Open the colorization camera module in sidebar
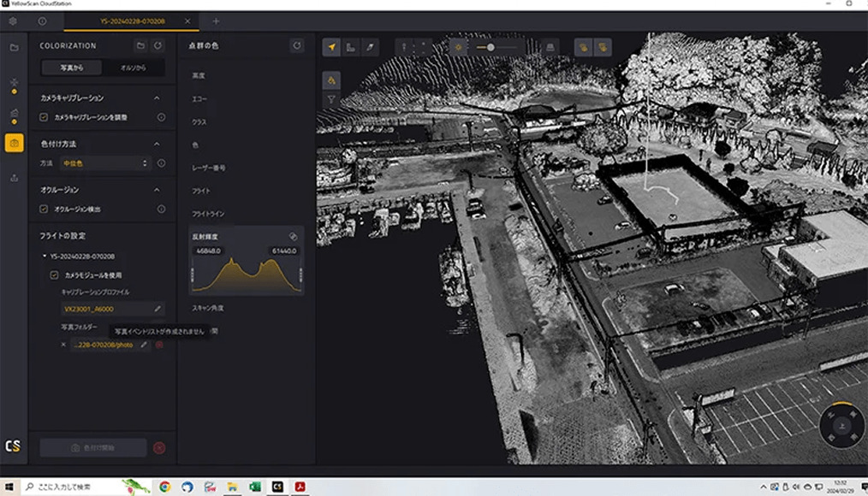The width and height of the screenshot is (868, 496). coord(14,143)
